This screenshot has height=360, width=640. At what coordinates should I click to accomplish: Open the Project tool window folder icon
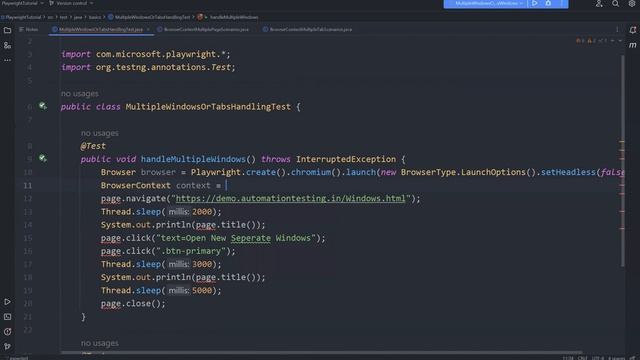coord(7,31)
